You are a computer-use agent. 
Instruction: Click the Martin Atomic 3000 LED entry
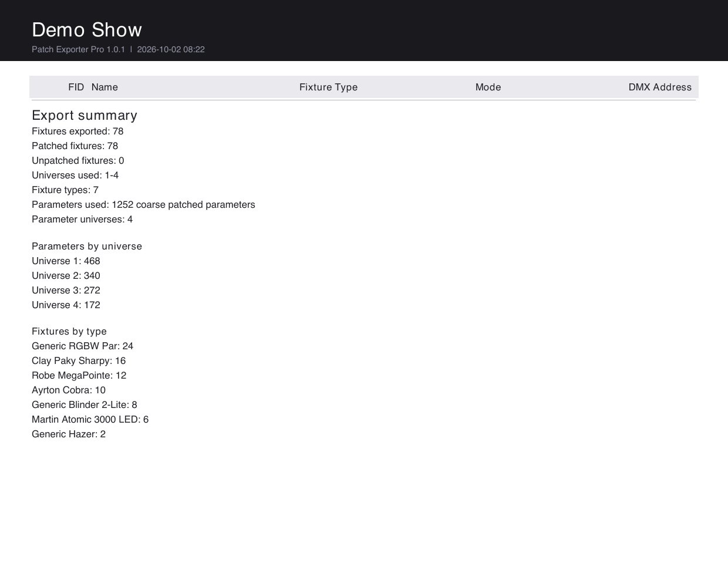tap(90, 420)
